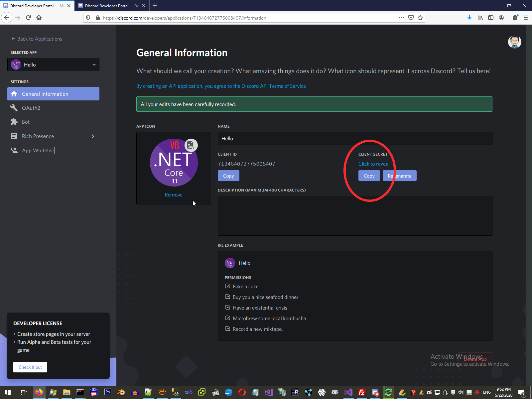
Task: Open a new browser tab
Action: (x=155, y=5)
